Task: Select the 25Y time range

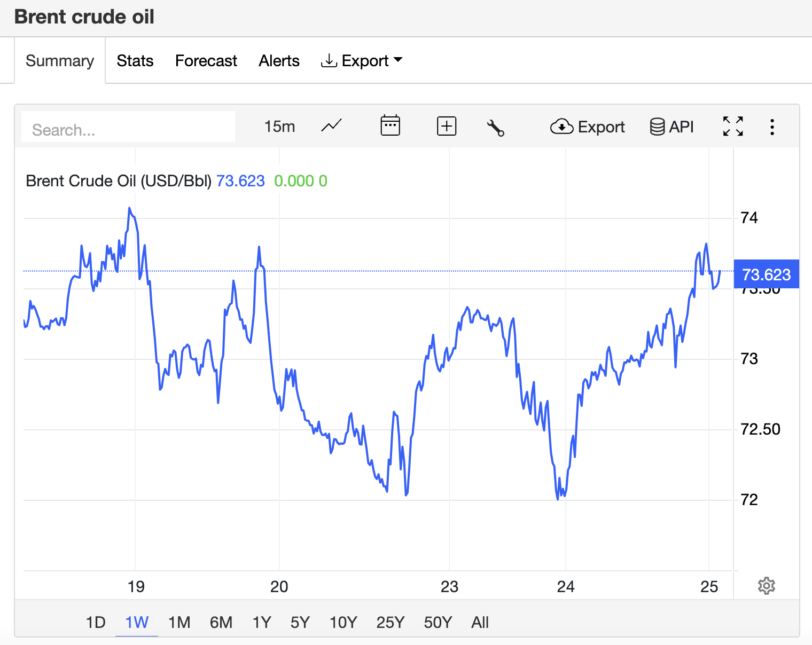Action: (391, 623)
